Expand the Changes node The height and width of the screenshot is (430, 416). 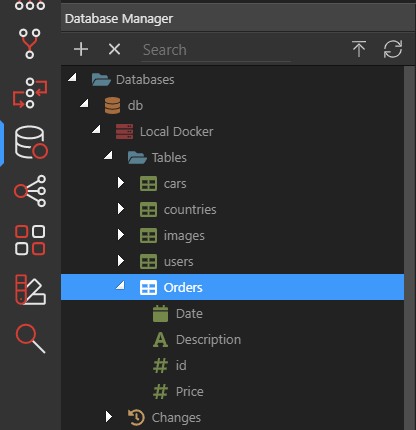click(109, 417)
